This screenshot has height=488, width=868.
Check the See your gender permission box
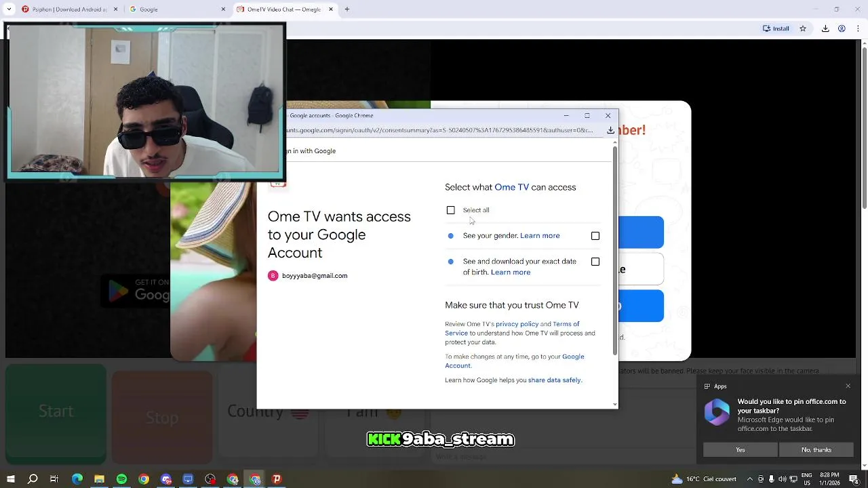[595, 236]
